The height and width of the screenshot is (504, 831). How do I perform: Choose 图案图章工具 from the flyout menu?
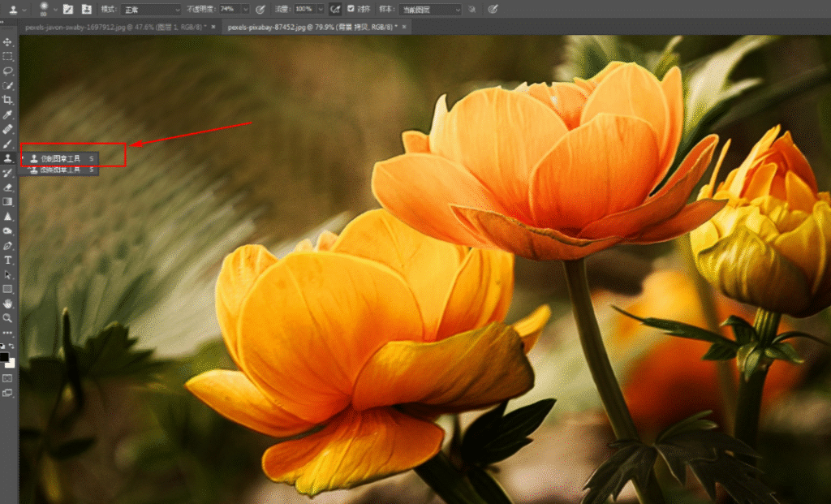[60, 170]
